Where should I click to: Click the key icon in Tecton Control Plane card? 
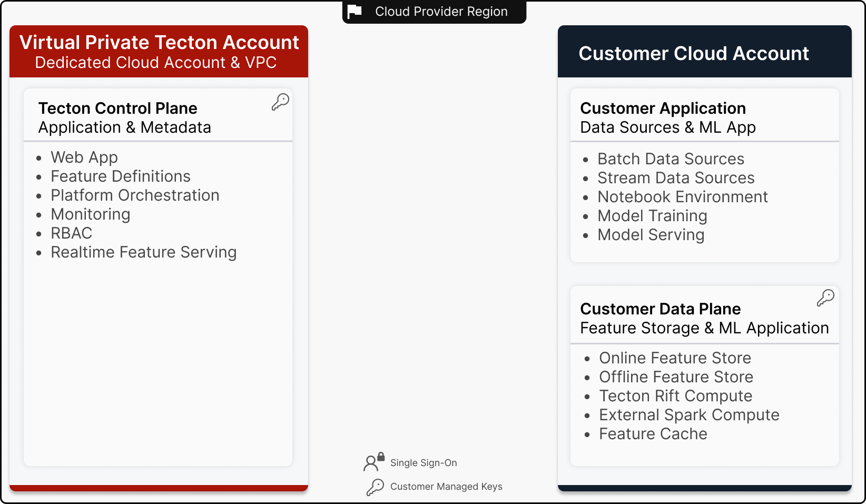coord(280,102)
